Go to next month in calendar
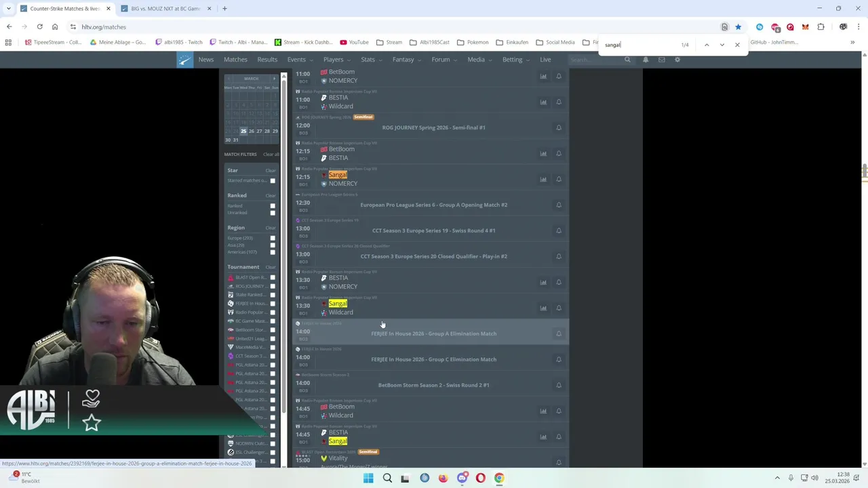 point(274,79)
